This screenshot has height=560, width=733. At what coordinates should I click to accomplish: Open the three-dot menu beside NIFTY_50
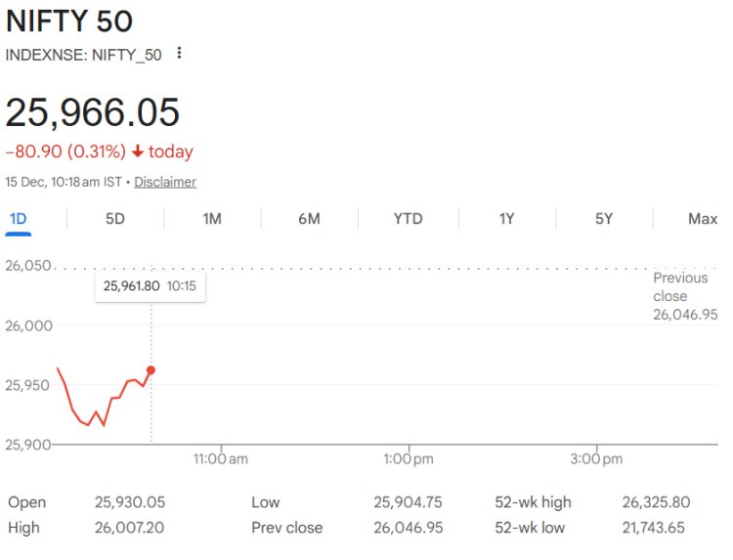[179, 54]
